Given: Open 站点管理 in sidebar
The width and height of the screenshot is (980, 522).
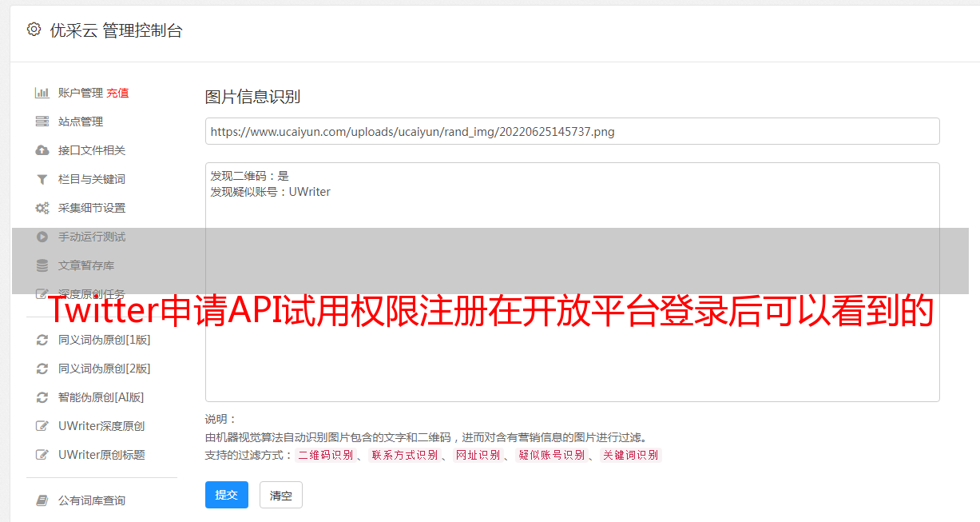Looking at the screenshot, I should 80,122.
